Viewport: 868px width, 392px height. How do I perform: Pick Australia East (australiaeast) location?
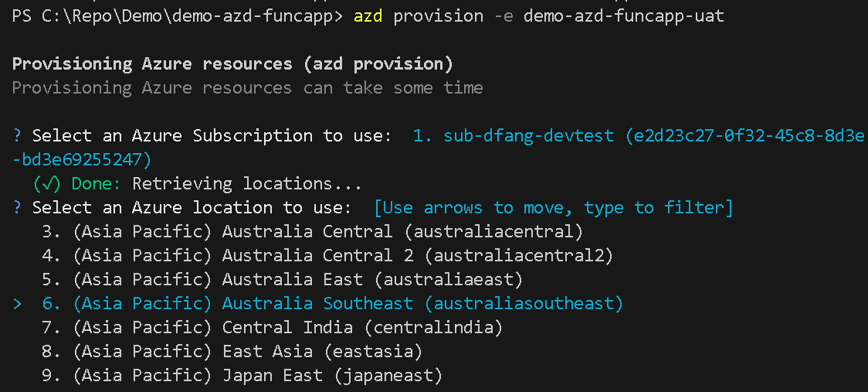coord(283,279)
